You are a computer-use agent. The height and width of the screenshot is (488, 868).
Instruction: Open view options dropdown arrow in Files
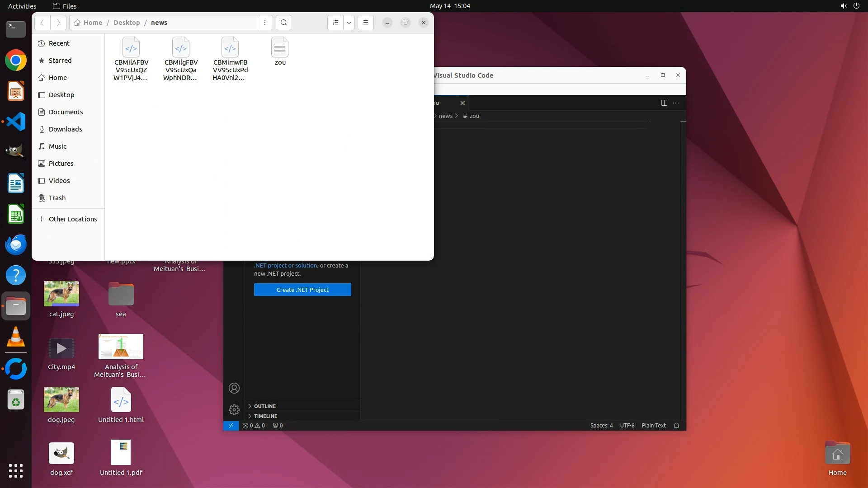coord(349,23)
